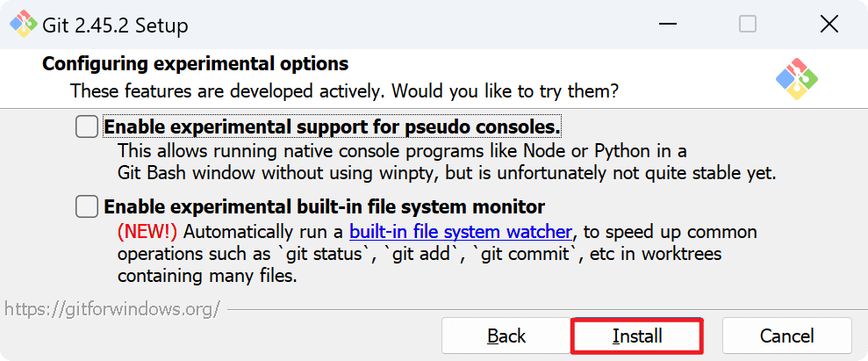
Task: Click the Git logo in the header corner
Action: tap(797, 79)
